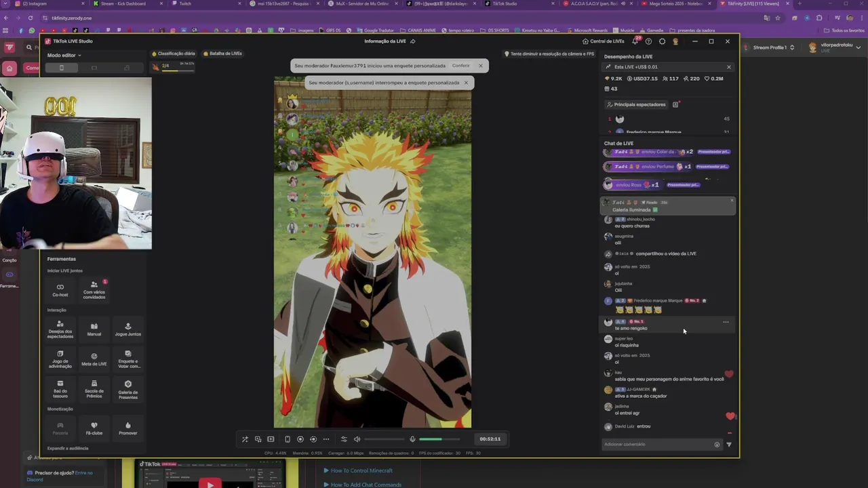Open Sacola de Prêmios tool

(x=94, y=388)
